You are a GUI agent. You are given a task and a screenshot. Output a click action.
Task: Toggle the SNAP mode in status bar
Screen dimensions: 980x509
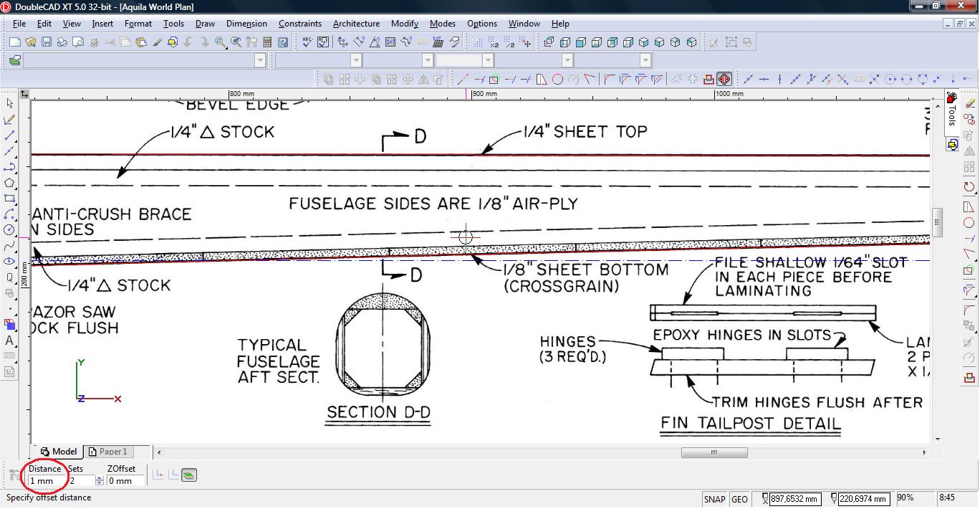click(714, 499)
